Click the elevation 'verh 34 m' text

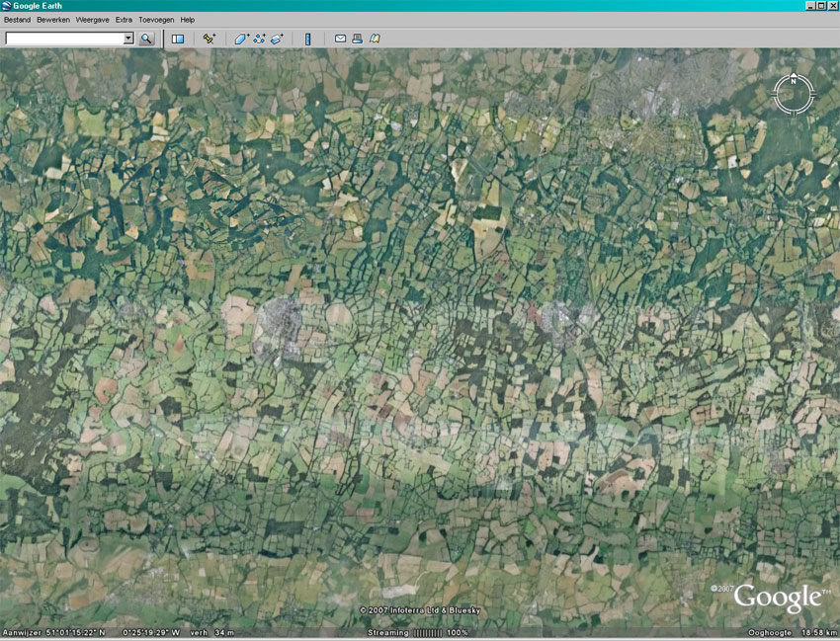[x=212, y=632]
